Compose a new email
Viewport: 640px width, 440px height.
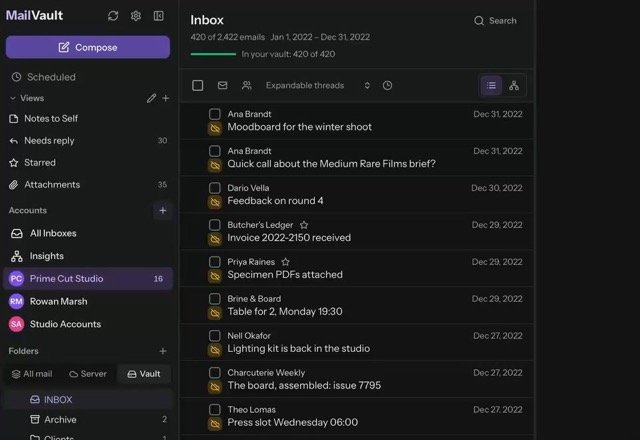click(x=88, y=47)
